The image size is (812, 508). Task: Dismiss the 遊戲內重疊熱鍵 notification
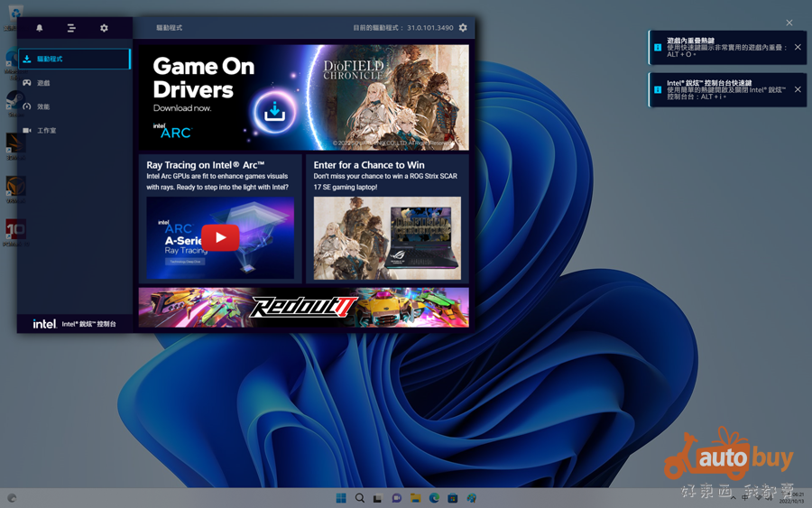pyautogui.click(x=798, y=47)
